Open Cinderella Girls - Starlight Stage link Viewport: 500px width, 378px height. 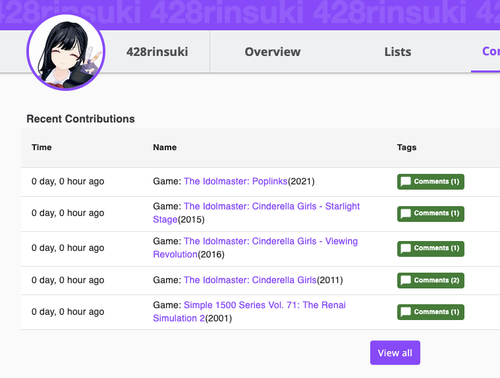click(256, 213)
